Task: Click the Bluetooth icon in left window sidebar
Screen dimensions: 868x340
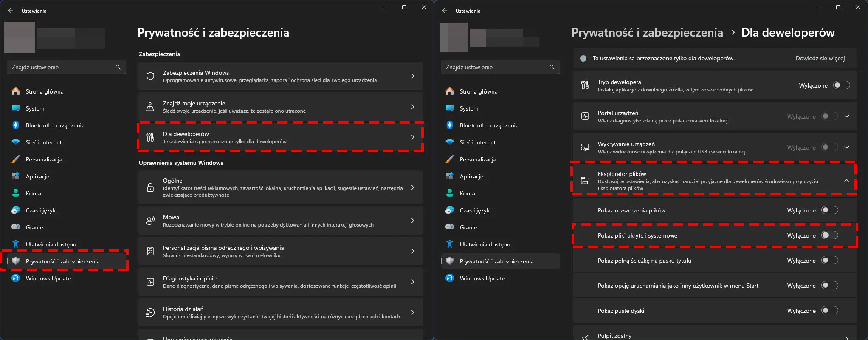Action: pyautogui.click(x=16, y=125)
